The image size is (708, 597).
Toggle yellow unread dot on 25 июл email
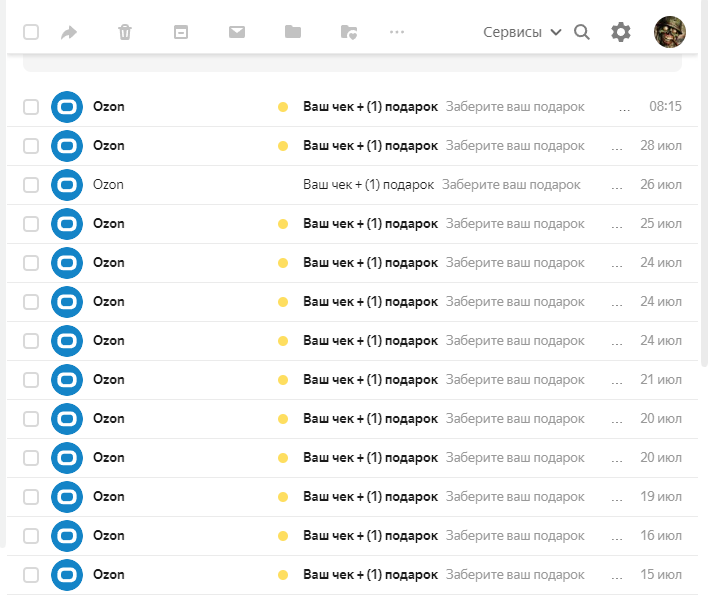point(283,224)
